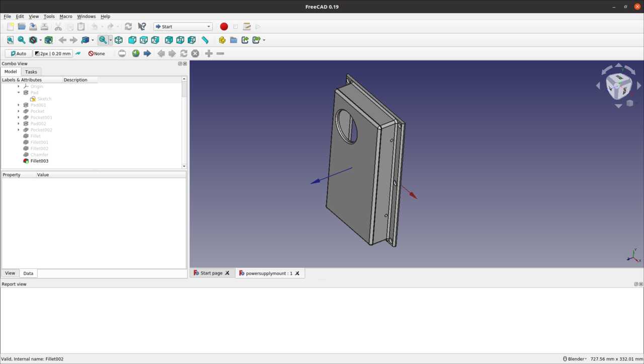Click the blue next-page arrow icon
This screenshot has height=364, width=644.
[x=147, y=53]
